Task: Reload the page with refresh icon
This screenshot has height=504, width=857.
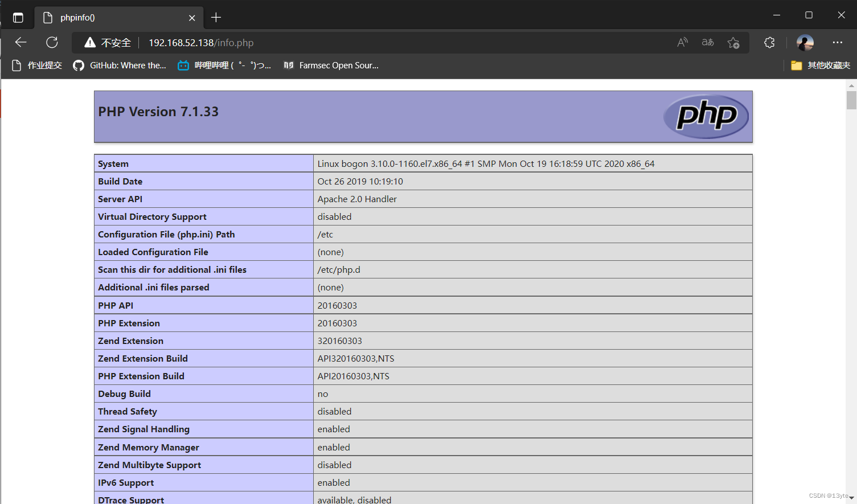Action: (52, 42)
